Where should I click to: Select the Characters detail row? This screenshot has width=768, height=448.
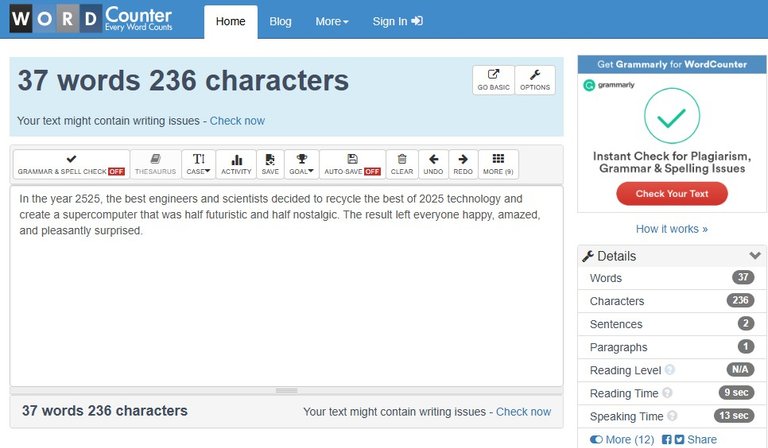672,301
